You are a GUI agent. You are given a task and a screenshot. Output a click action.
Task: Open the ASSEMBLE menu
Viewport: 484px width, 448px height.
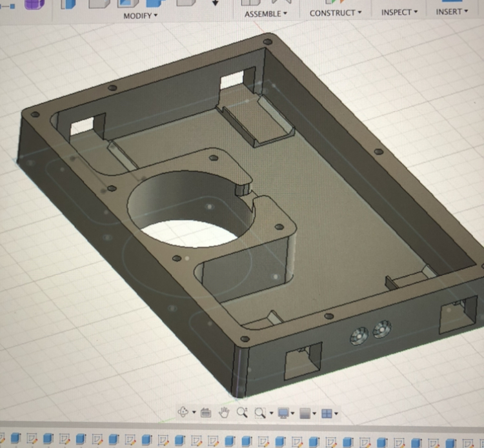click(x=266, y=14)
